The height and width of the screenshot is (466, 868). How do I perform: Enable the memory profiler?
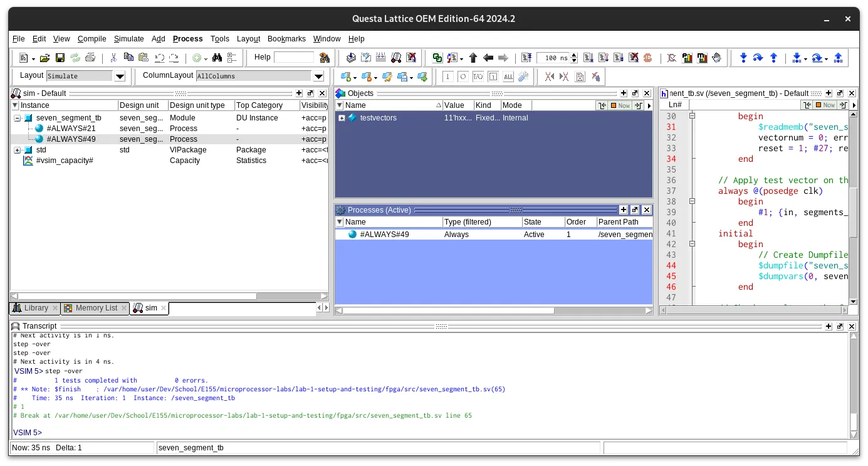click(701, 58)
